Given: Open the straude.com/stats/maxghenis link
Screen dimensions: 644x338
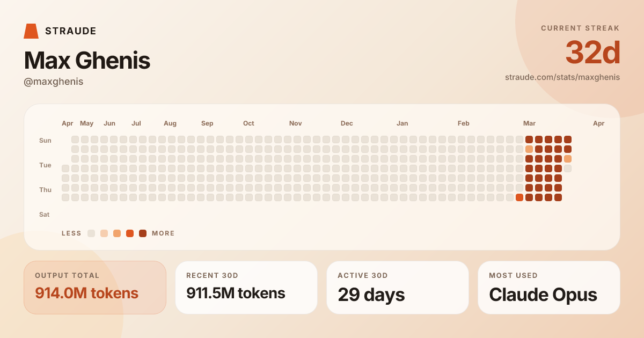Looking at the screenshot, I should point(562,77).
